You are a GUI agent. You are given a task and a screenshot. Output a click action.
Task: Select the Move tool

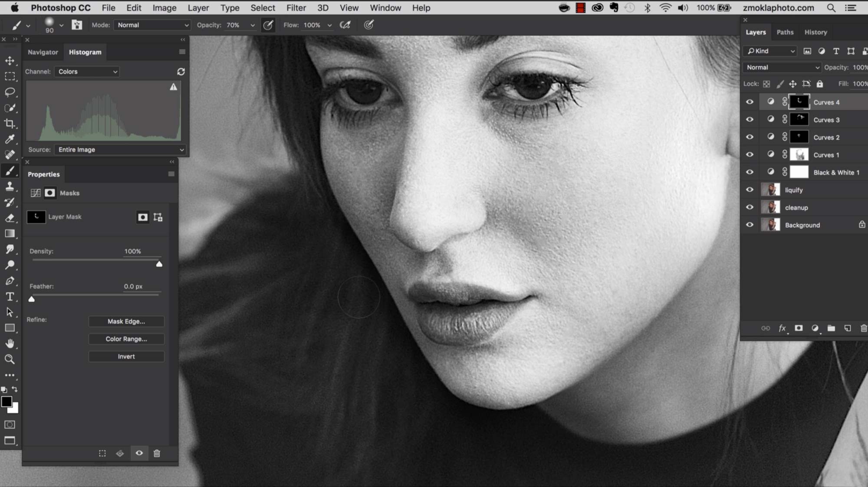point(10,61)
